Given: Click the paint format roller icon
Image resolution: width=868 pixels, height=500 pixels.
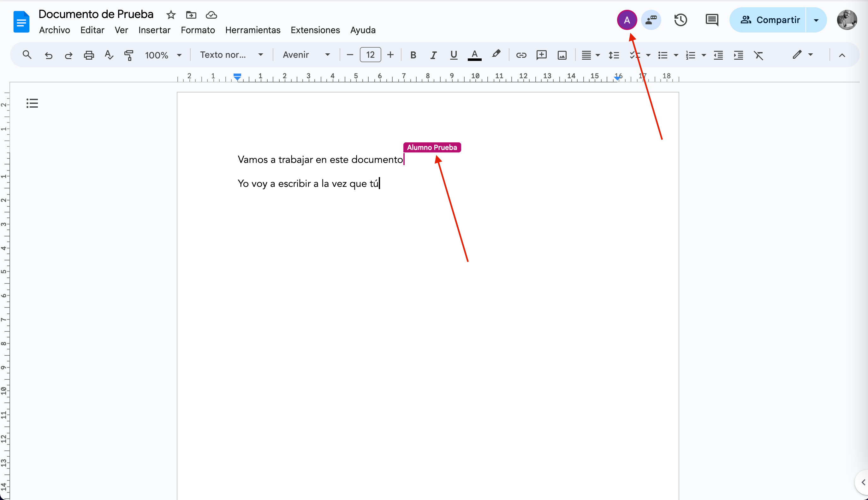Looking at the screenshot, I should (129, 55).
